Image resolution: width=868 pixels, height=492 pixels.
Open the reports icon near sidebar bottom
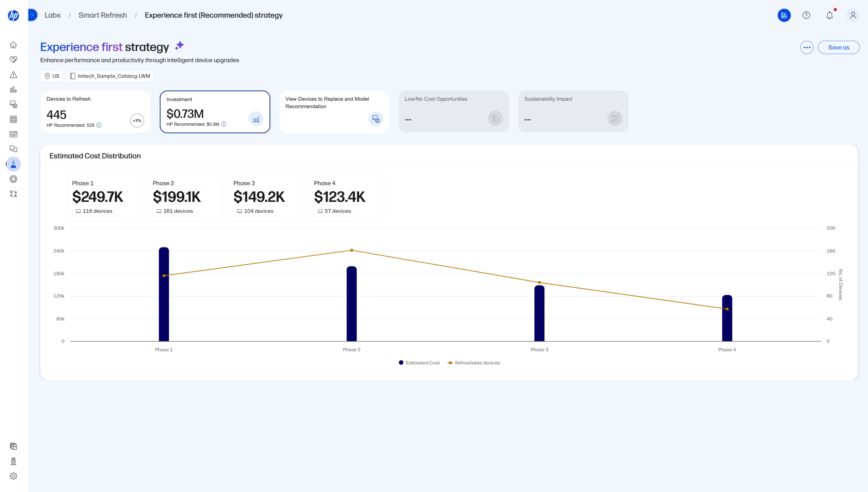(x=14, y=446)
